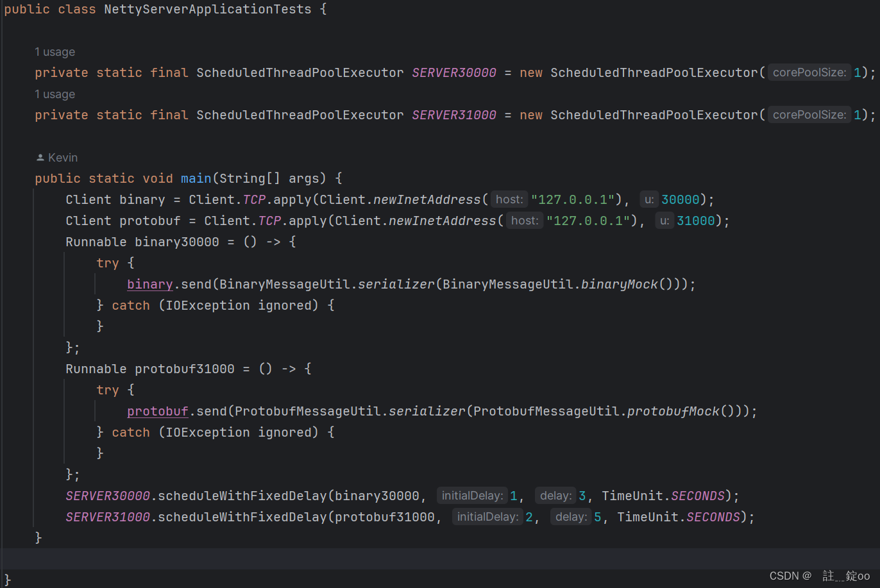880x588 pixels.
Task: Click the corePoolSize hint on the SERVER30000 line
Action: coord(809,72)
